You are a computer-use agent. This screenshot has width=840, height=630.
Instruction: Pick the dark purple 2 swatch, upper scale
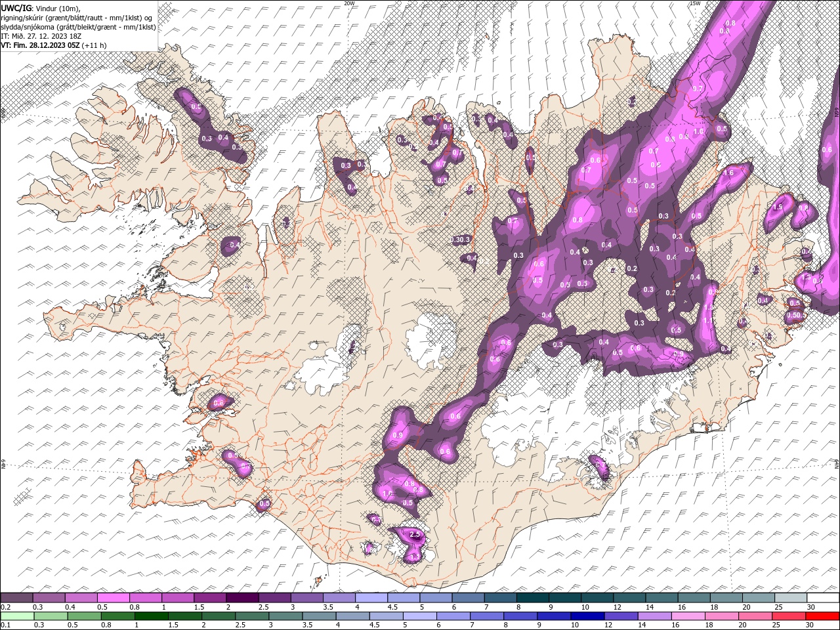(241, 598)
